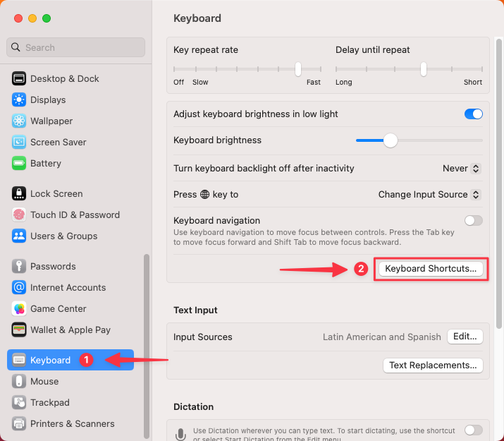Click the green zoom window button
Viewport: 504px width, 441px height.
[47, 18]
